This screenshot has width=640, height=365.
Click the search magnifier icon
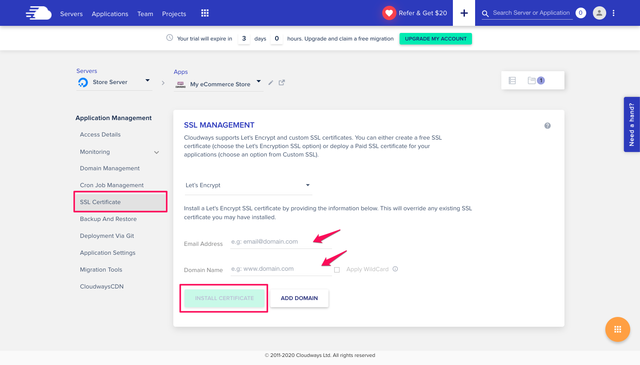tap(485, 14)
